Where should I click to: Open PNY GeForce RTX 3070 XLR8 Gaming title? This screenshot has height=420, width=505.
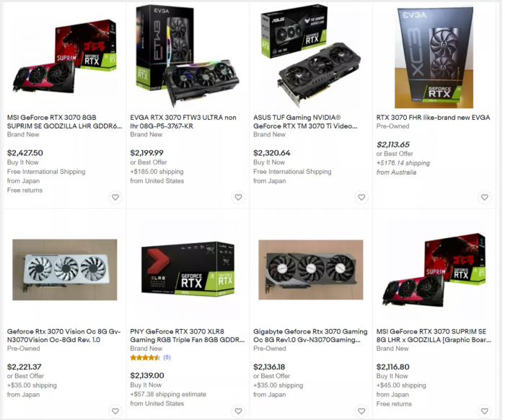tap(188, 336)
